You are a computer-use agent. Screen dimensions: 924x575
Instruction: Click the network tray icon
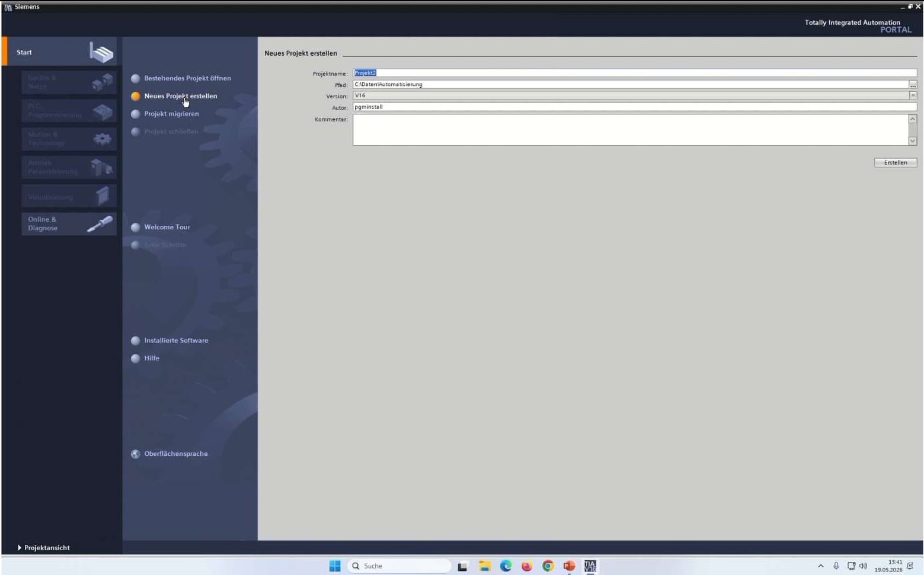pyautogui.click(x=851, y=566)
